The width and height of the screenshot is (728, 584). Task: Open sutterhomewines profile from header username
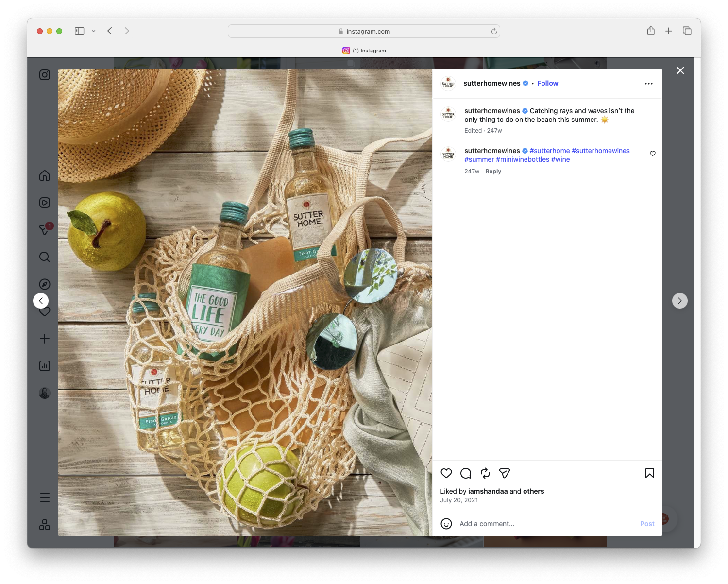pyautogui.click(x=492, y=83)
